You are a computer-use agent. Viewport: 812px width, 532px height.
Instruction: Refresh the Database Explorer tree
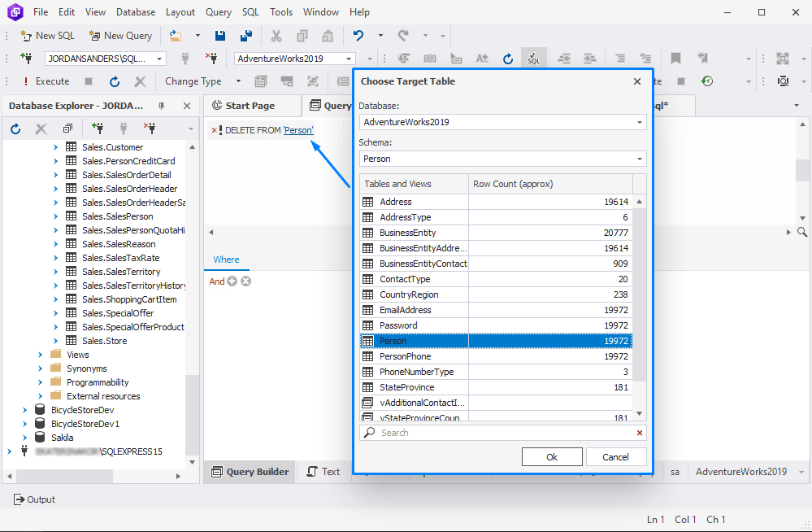(x=15, y=129)
